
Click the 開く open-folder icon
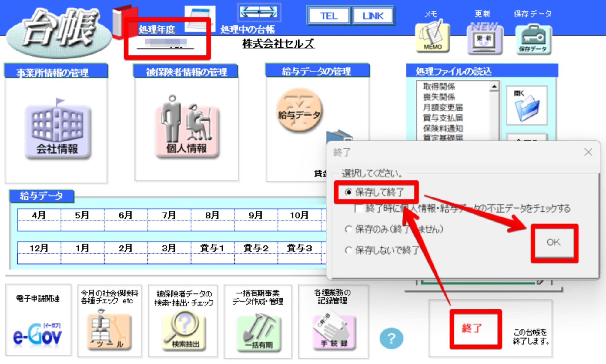tap(527, 105)
